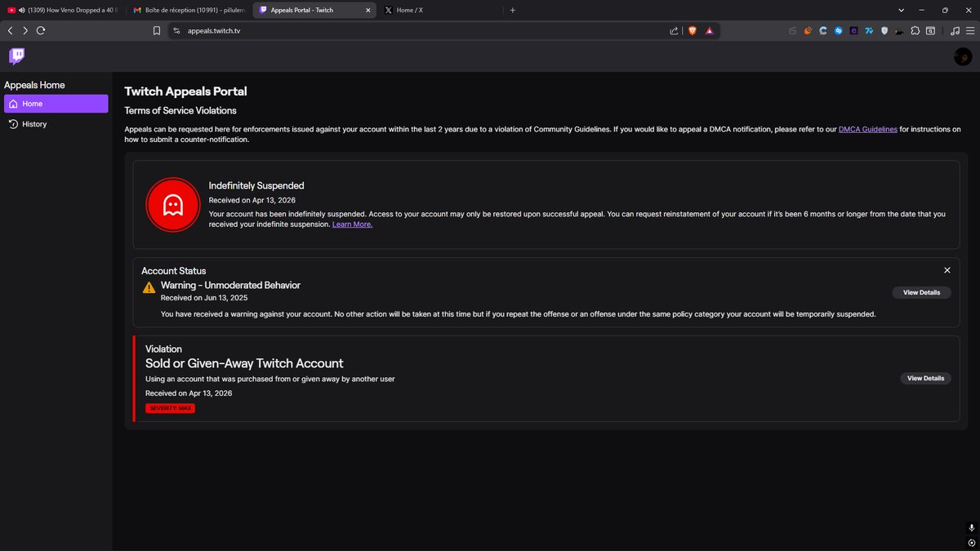
Task: Follow the DMCA Guidelines link
Action: [868, 129]
